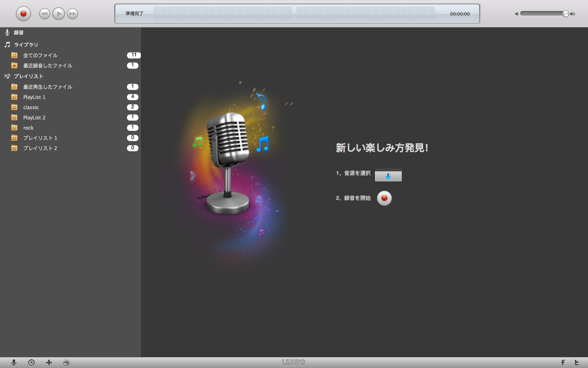Click the volume slider knob
This screenshot has height=368, width=588.
(x=566, y=13)
